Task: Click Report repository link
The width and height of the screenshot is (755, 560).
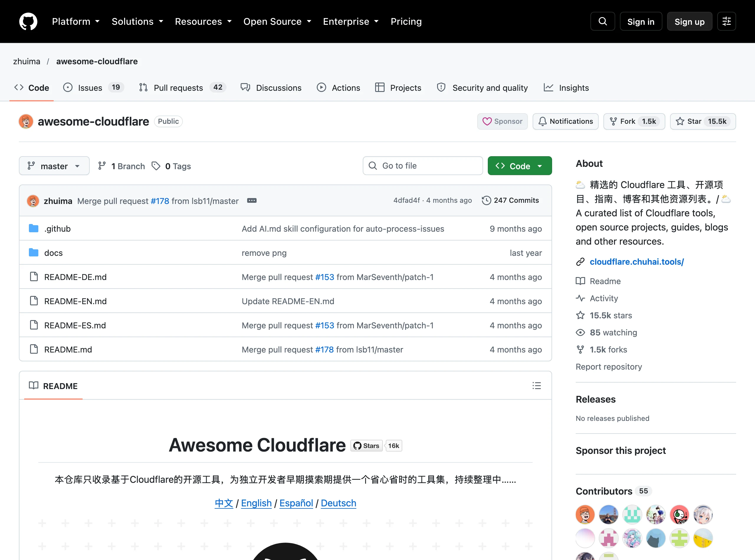Action: 608,367
